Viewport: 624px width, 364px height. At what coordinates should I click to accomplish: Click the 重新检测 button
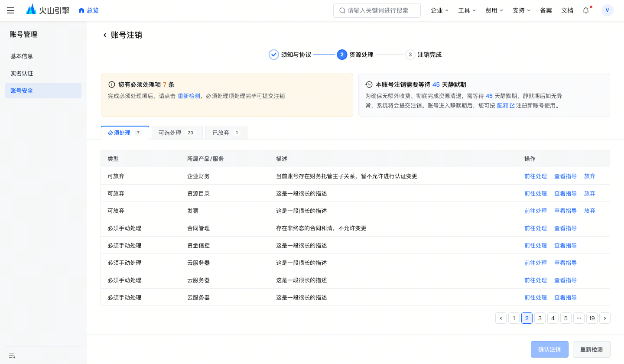591,349
